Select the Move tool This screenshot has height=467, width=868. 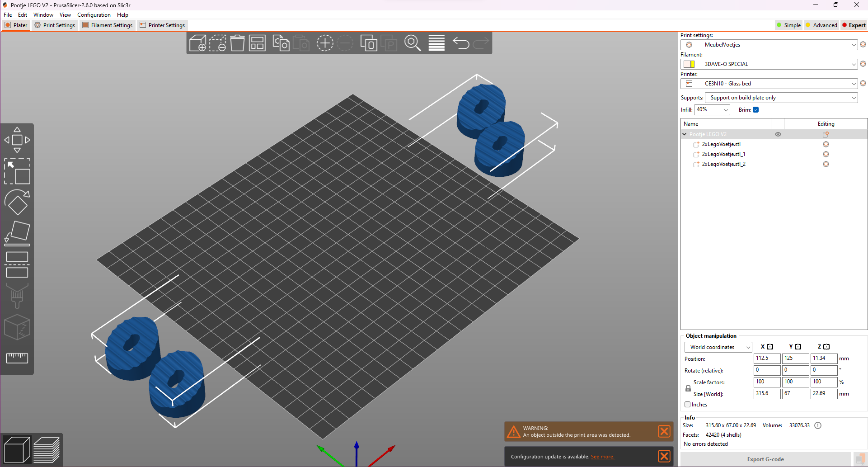17,140
